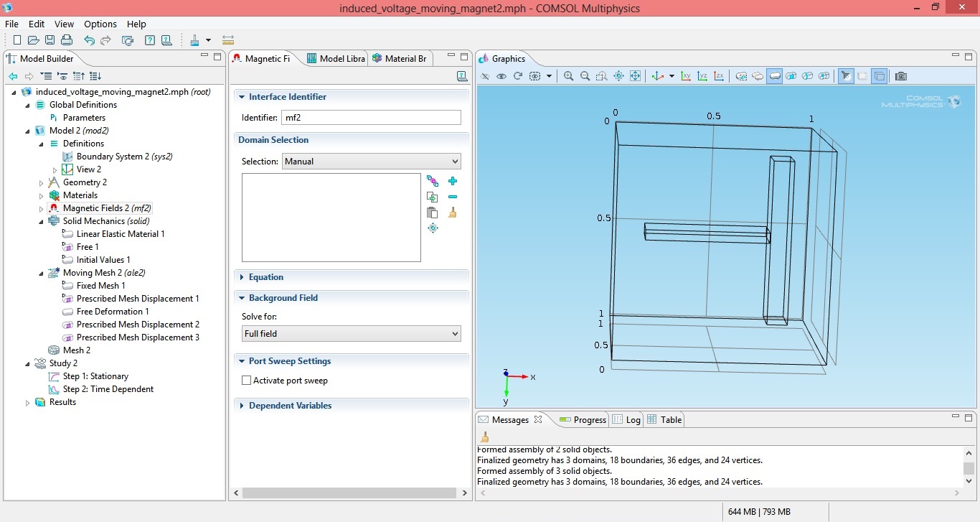Click the camera snapshot icon in Graphics

pos(901,76)
